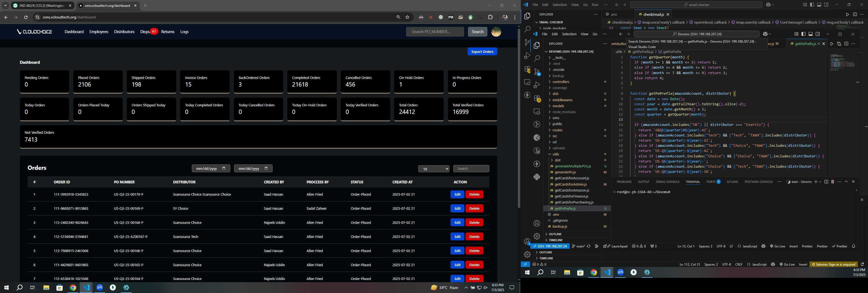Open Employees in CloudChoice navigation
Screen dimensions: 868x293
(x=99, y=32)
